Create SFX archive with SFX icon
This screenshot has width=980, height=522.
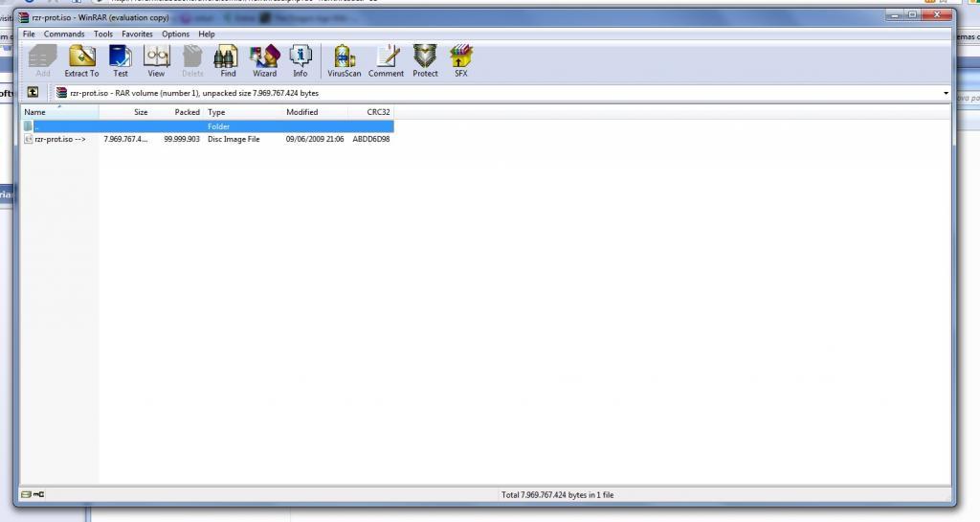pos(460,60)
